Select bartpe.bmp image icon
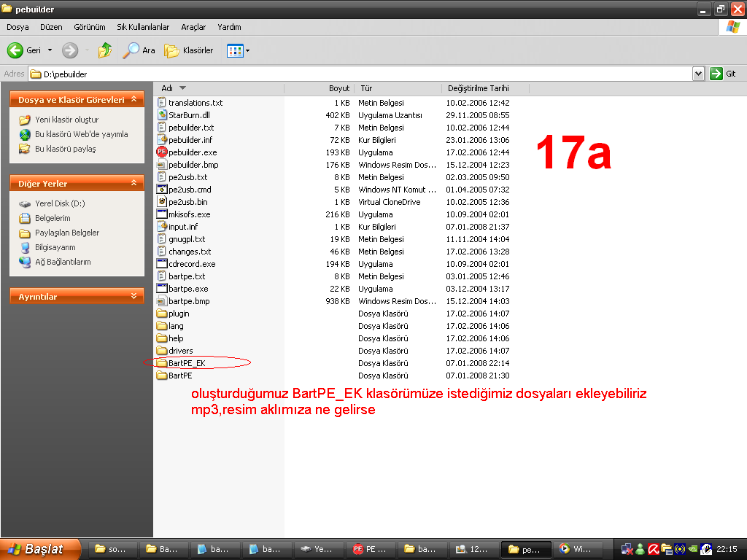747x560 pixels. pos(162,301)
